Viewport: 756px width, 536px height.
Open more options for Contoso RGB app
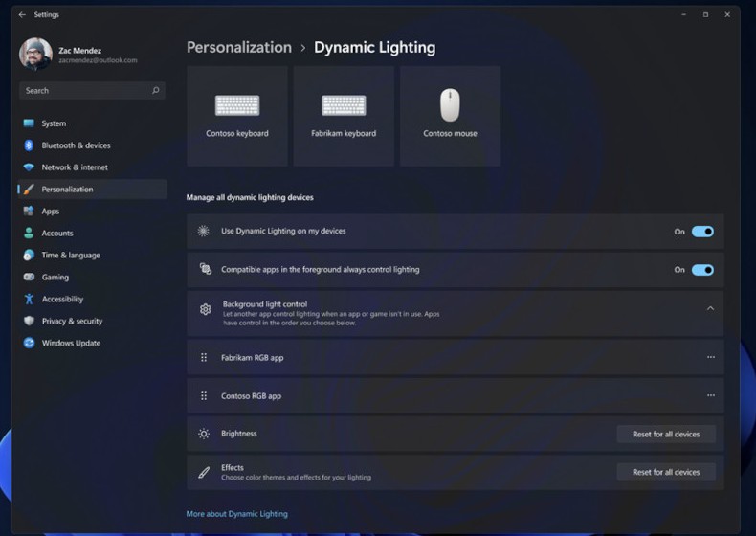[x=711, y=395]
